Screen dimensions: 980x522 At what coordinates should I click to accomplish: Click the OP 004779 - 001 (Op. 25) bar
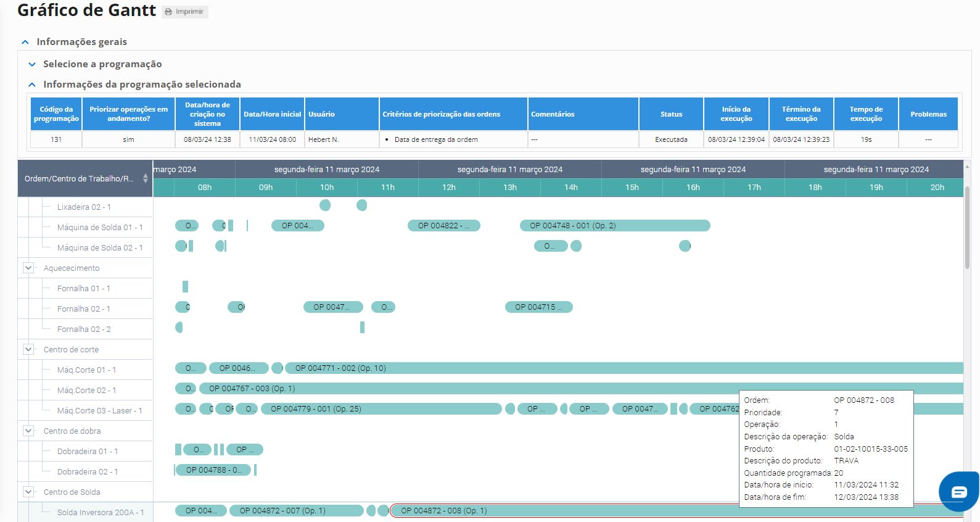pos(381,409)
